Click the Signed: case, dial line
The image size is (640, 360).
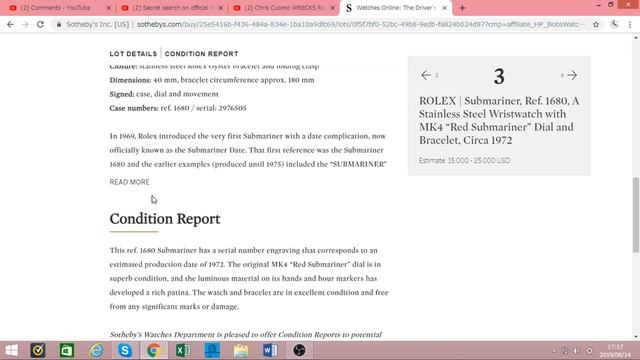pyautogui.click(x=164, y=94)
